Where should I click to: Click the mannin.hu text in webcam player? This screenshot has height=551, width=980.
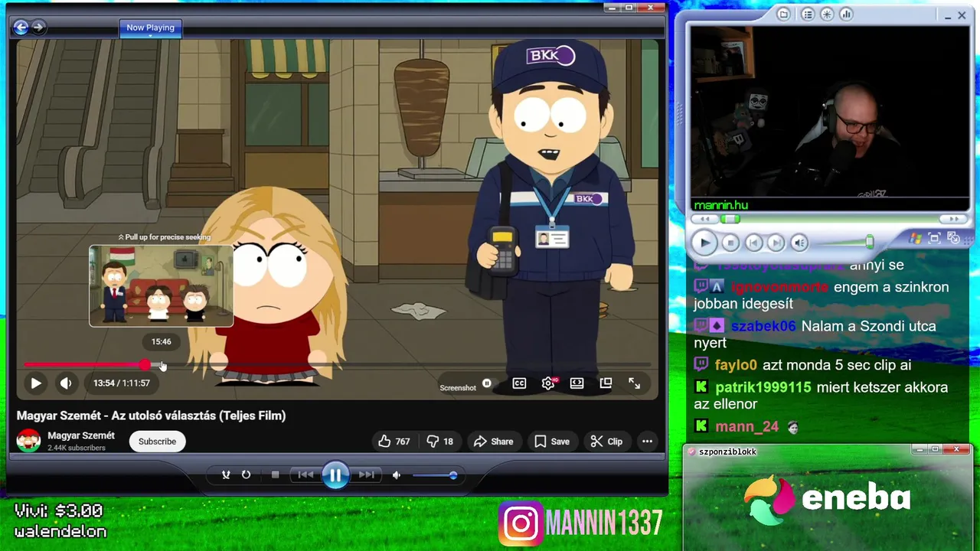[x=720, y=205]
